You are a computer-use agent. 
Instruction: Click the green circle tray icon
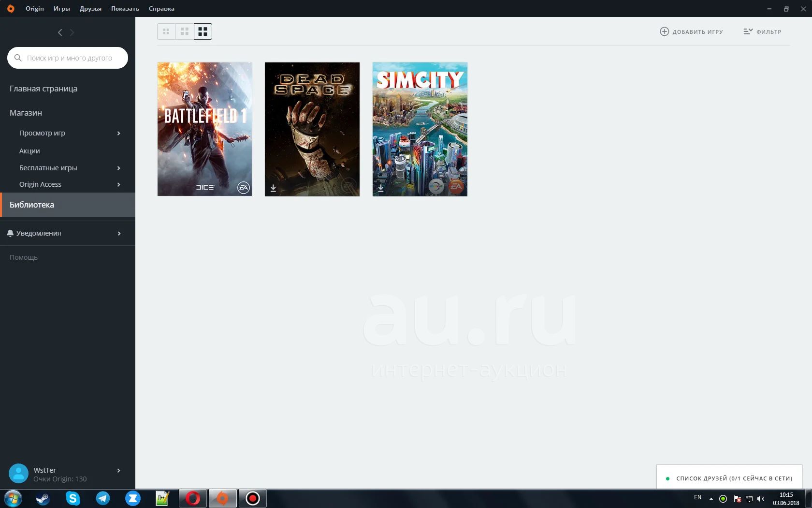point(723,499)
